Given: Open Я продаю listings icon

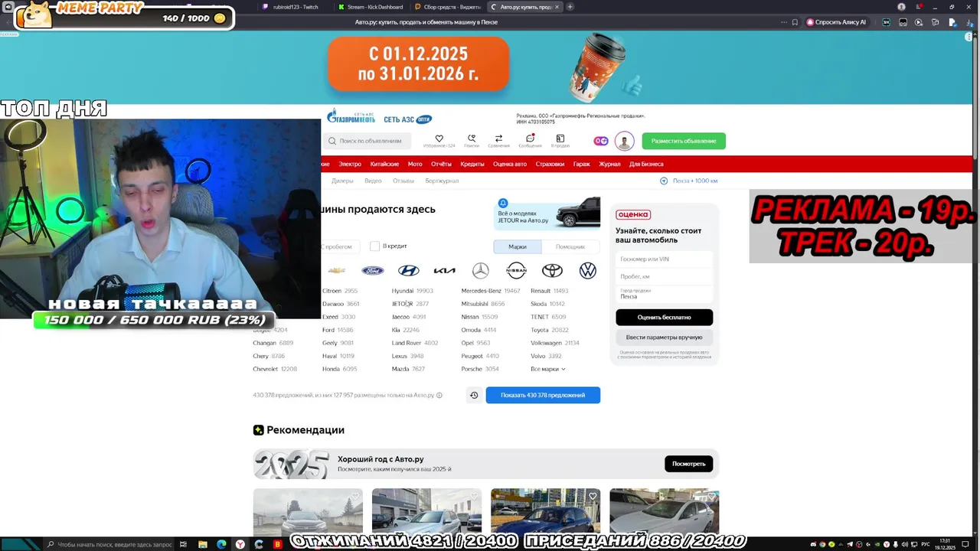Looking at the screenshot, I should (560, 139).
